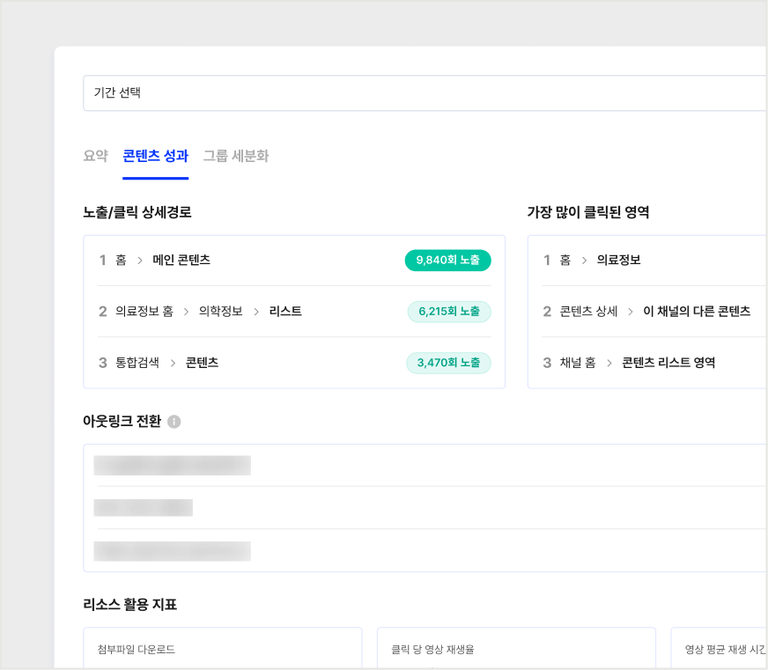Screen dimensions: 768x670
Task: Select 콘텐츠 after 통합검색
Action: coord(202,363)
